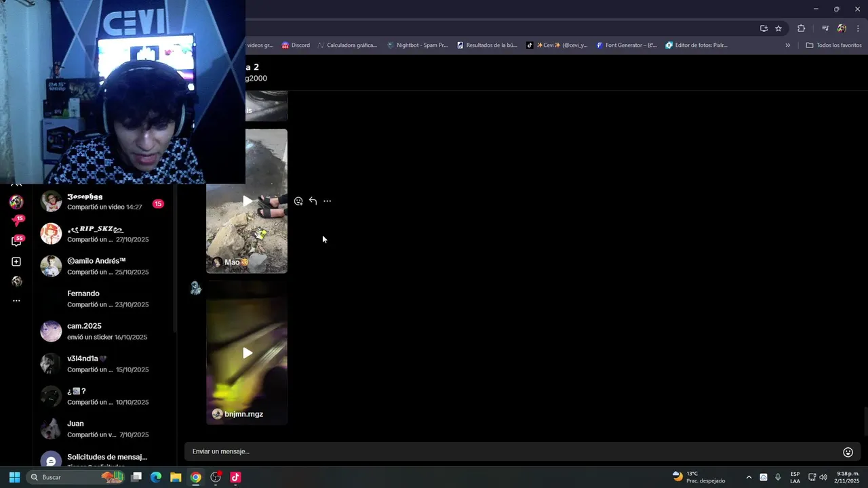Open the emoji picker in message box
Screen dimensions: 868x488
[x=848, y=452]
